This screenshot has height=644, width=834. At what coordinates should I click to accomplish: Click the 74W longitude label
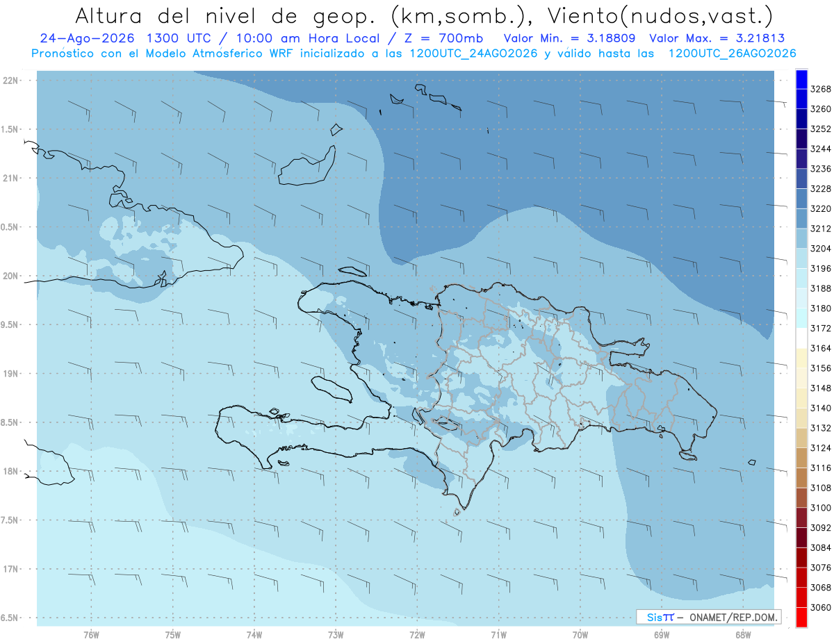(x=254, y=634)
